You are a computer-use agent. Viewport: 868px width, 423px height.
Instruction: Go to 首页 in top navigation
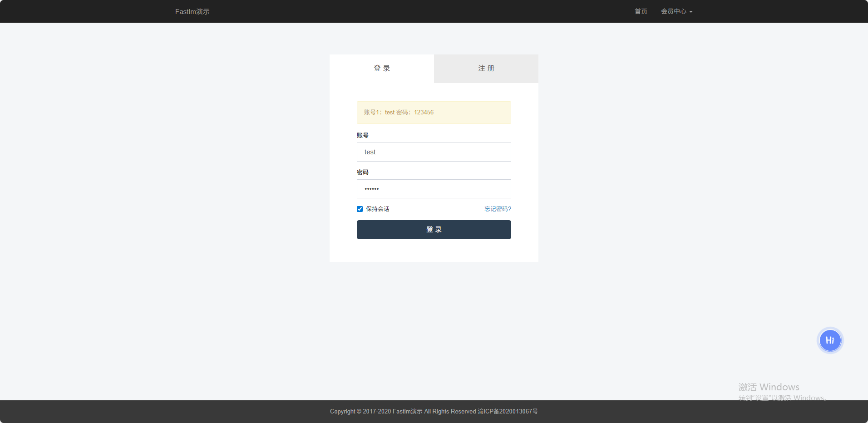(x=641, y=11)
